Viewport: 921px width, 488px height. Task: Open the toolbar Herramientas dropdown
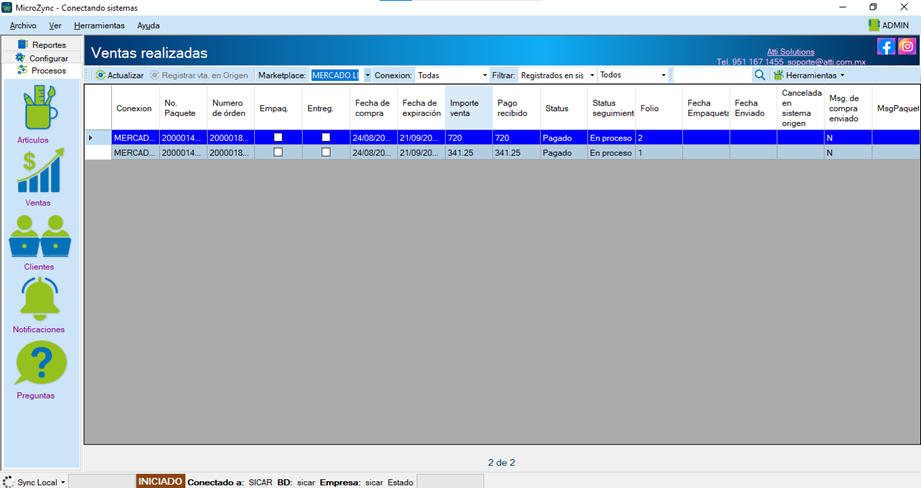(x=809, y=75)
